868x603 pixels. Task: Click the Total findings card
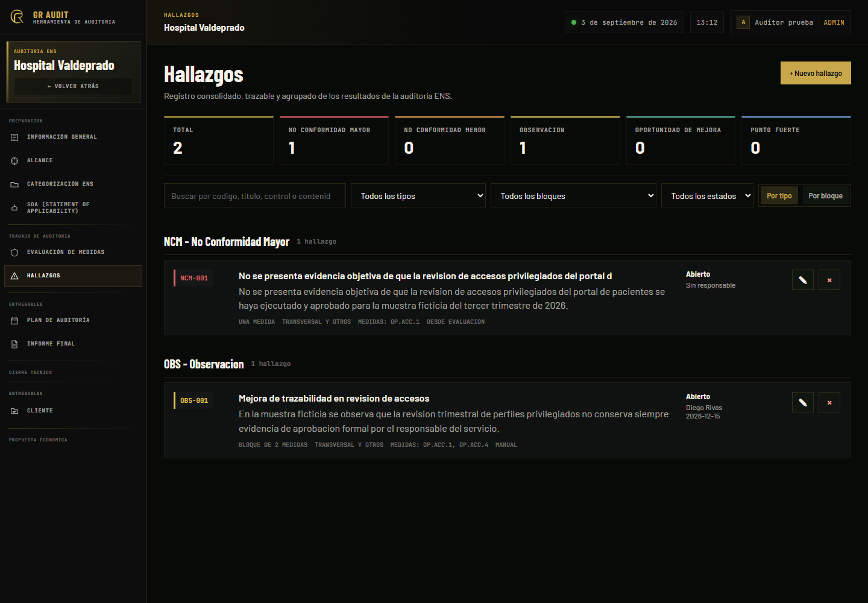click(219, 140)
